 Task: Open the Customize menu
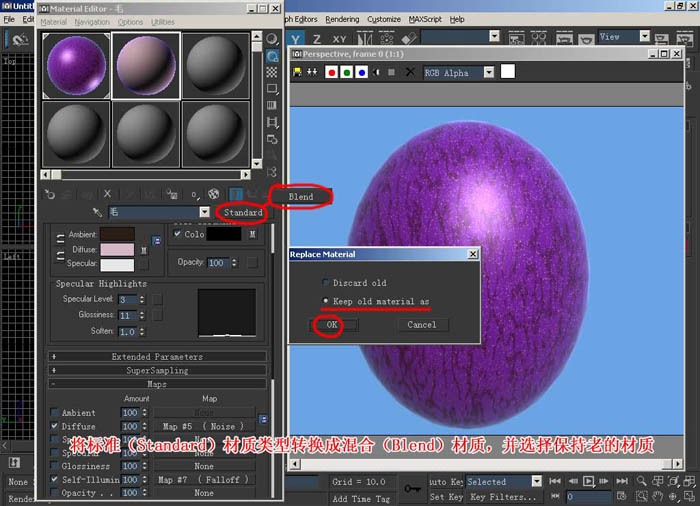click(x=383, y=19)
